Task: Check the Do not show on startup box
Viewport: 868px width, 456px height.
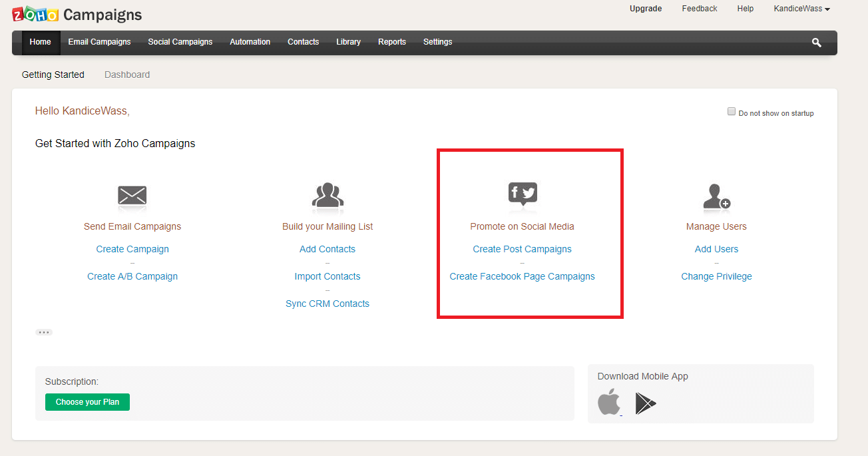Action: (732, 112)
